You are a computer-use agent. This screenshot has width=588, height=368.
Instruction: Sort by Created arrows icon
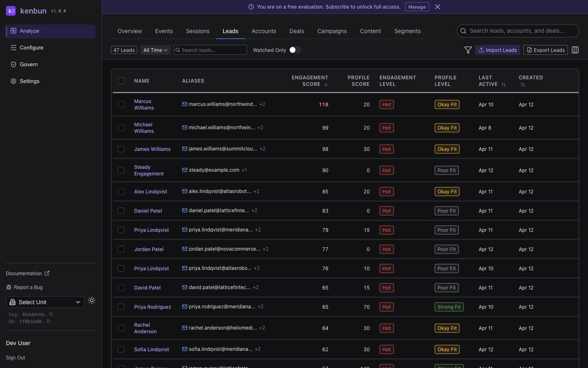pos(523,85)
